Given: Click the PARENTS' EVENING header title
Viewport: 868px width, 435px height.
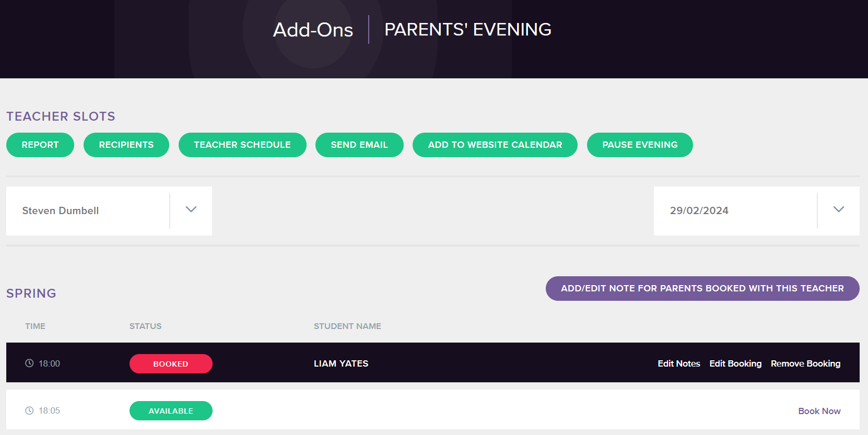Looking at the screenshot, I should click(468, 29).
